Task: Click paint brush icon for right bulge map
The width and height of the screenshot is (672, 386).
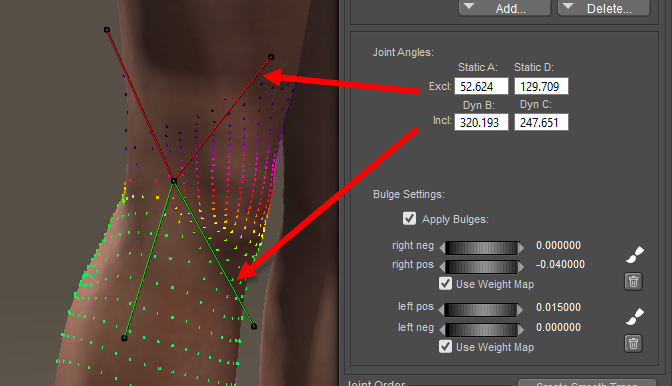Action: (x=635, y=254)
